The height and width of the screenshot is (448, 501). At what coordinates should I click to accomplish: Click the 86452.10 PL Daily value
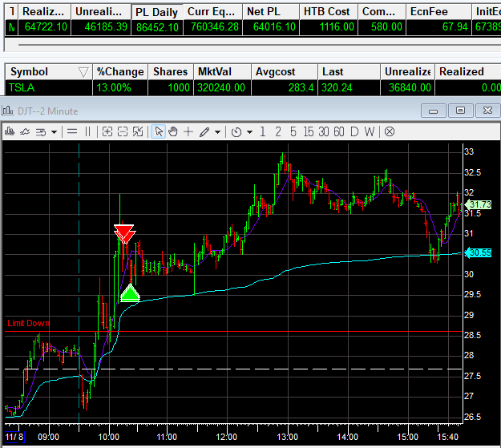pos(157,27)
